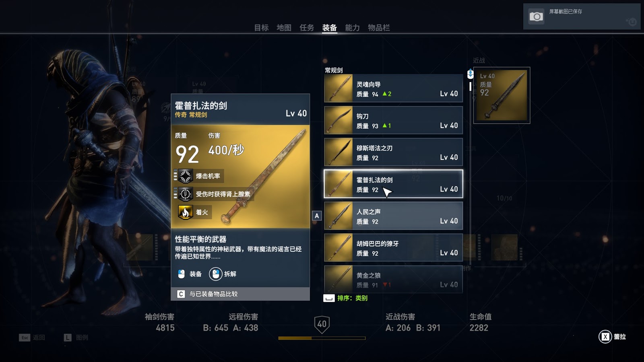644x362 pixels.
Task: Click the 与已装备物品比较 compare button
Action: (240, 294)
